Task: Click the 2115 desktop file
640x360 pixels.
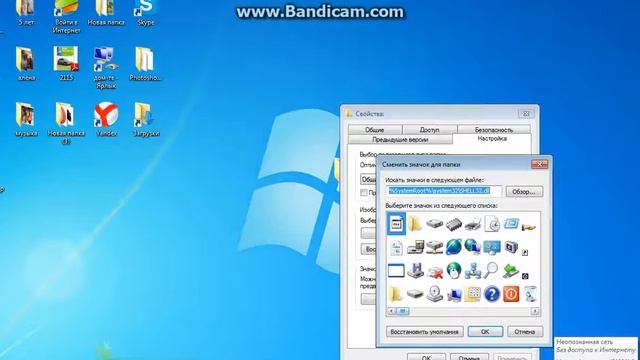Action: pos(66,64)
